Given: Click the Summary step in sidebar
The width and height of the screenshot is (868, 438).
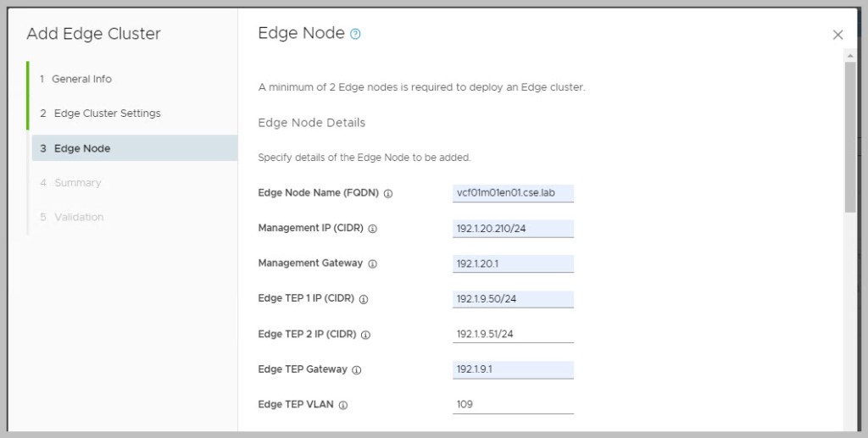Looking at the screenshot, I should pyautogui.click(x=77, y=183).
